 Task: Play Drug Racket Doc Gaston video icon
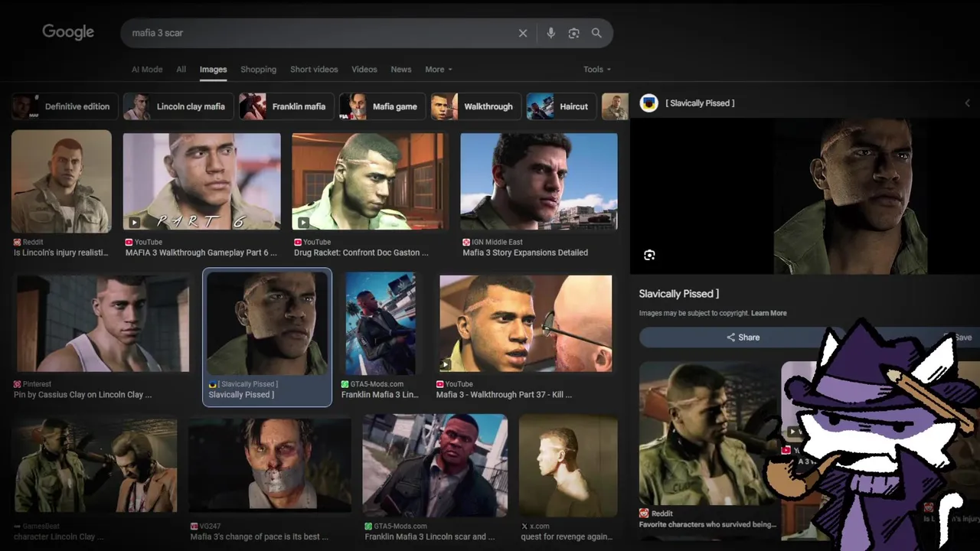click(x=303, y=223)
